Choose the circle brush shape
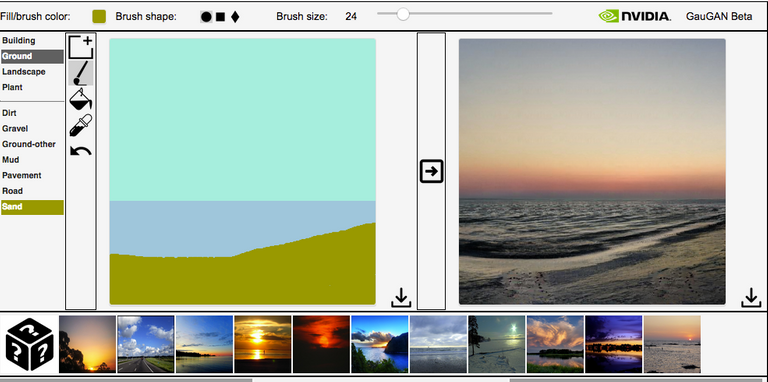Screen dimensions: 768x382 [x=206, y=17]
